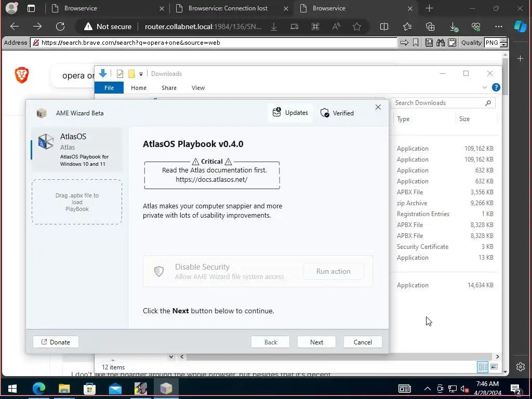Open Updates in AME Wizard
This screenshot has height=399, width=532.
pos(290,113)
